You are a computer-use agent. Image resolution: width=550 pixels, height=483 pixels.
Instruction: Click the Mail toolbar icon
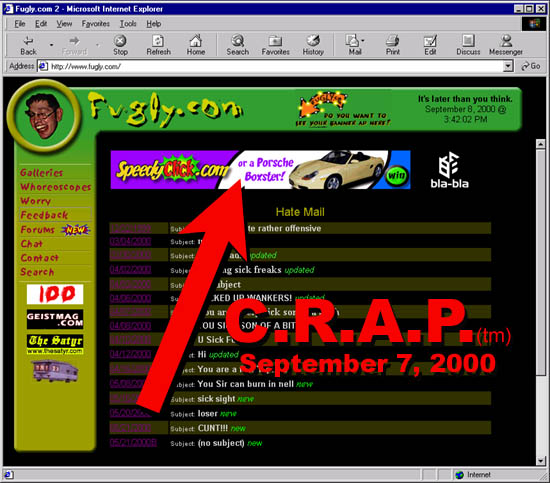(x=354, y=46)
